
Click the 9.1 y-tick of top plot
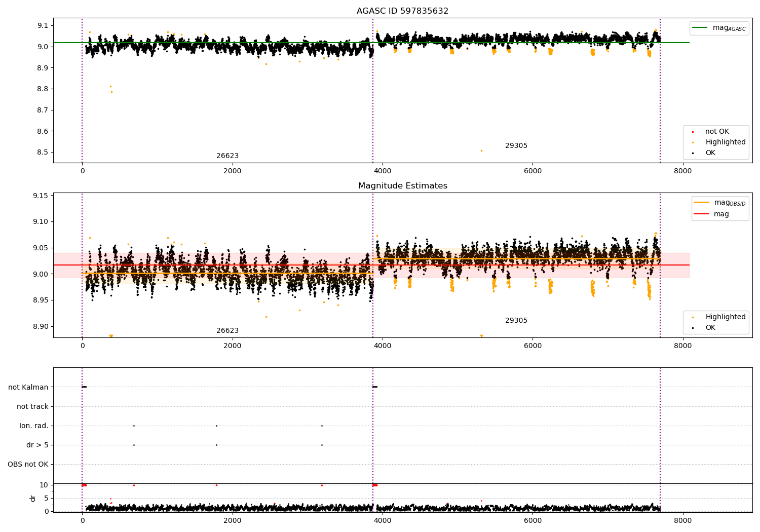point(43,25)
